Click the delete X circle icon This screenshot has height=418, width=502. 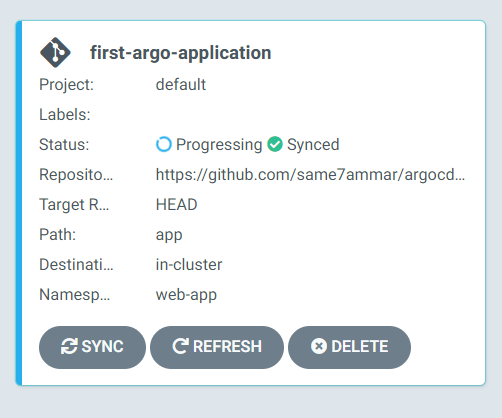319,346
